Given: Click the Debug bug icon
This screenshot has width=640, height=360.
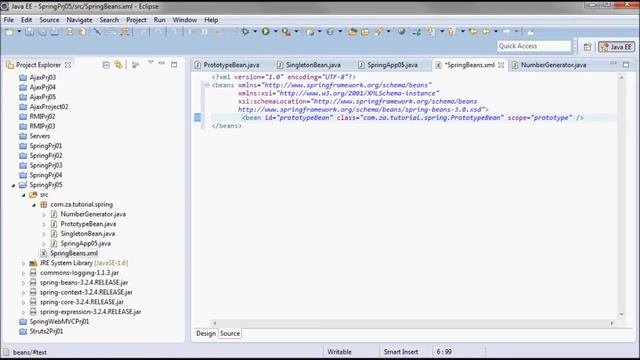Looking at the screenshot, I should pos(245,31).
